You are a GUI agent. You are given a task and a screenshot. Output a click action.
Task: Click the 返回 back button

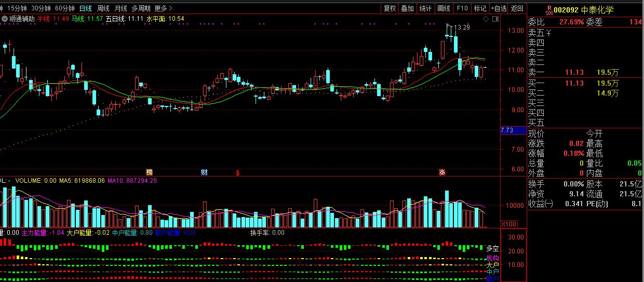coord(517,8)
